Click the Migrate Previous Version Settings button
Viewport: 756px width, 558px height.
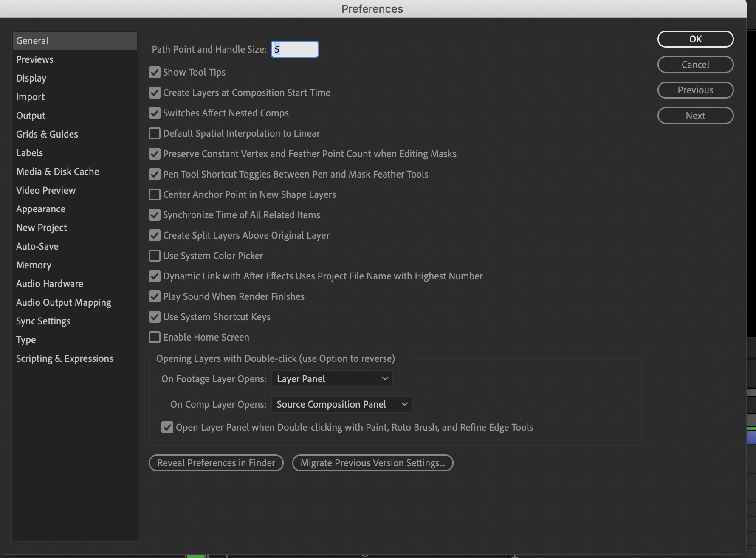[372, 462]
